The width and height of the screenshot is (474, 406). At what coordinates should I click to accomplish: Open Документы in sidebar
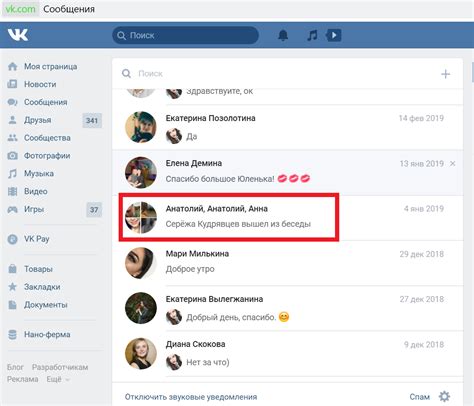coord(46,305)
